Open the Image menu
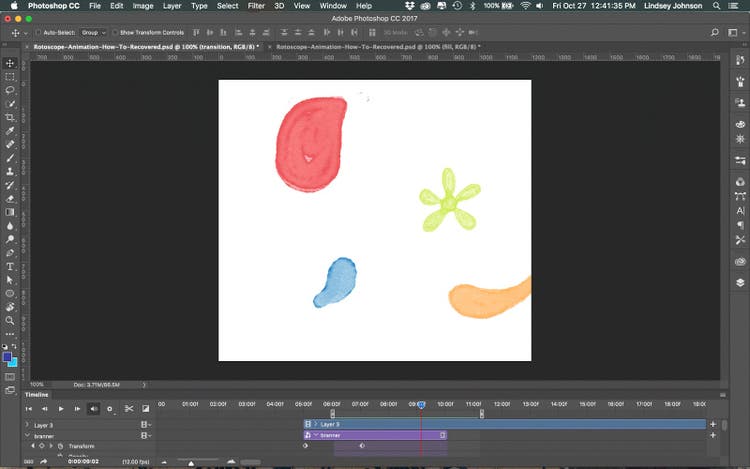Viewport: 750px width, 469px height. coord(143,6)
